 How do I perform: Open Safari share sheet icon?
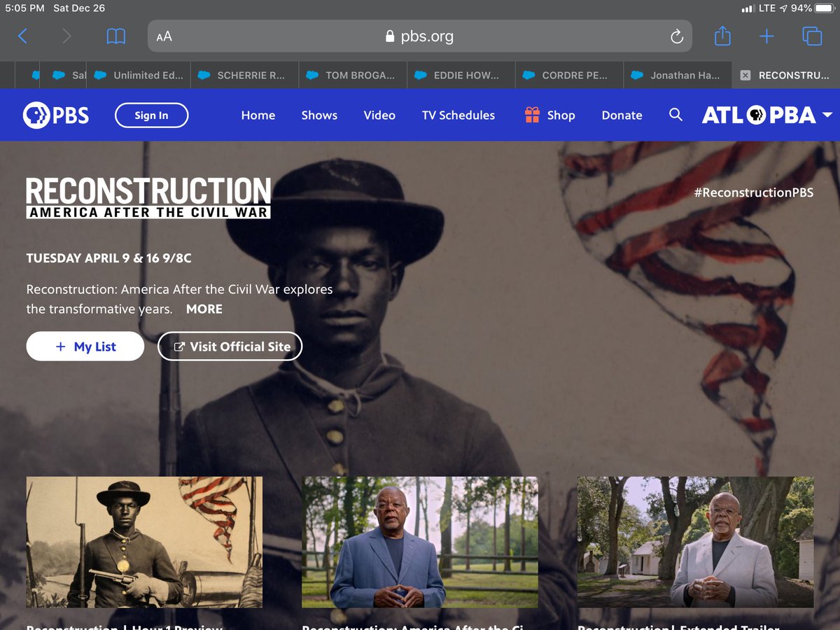722,36
